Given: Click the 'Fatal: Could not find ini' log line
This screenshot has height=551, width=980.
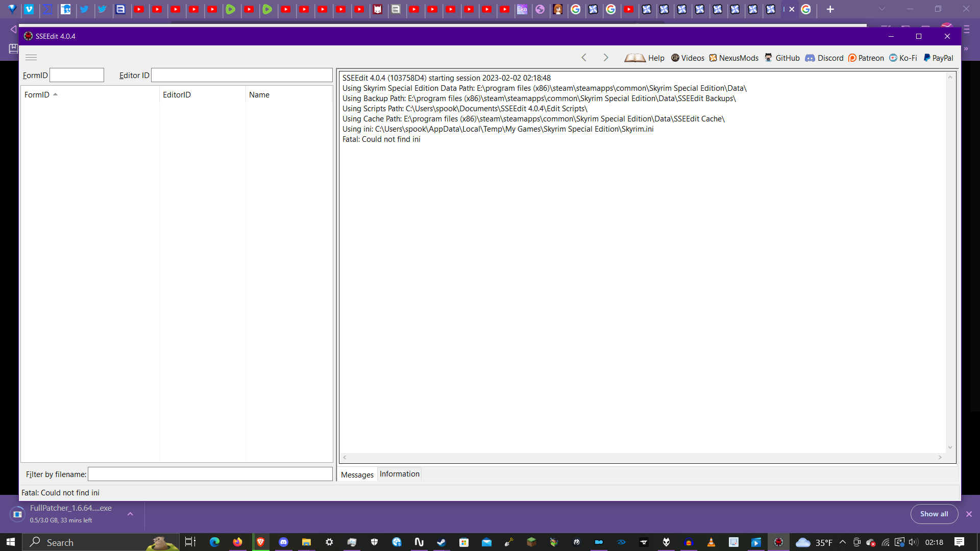Looking at the screenshot, I should pos(381,139).
